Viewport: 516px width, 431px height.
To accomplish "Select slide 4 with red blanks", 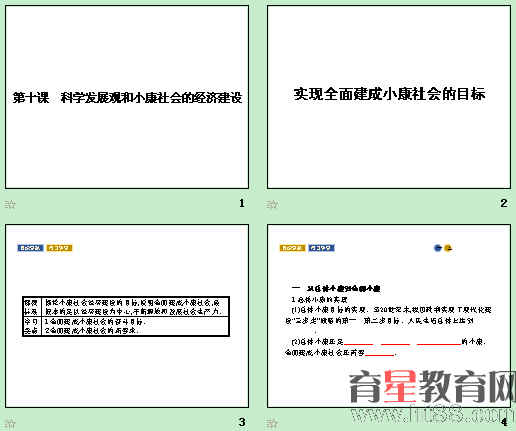I will tap(389, 316).
